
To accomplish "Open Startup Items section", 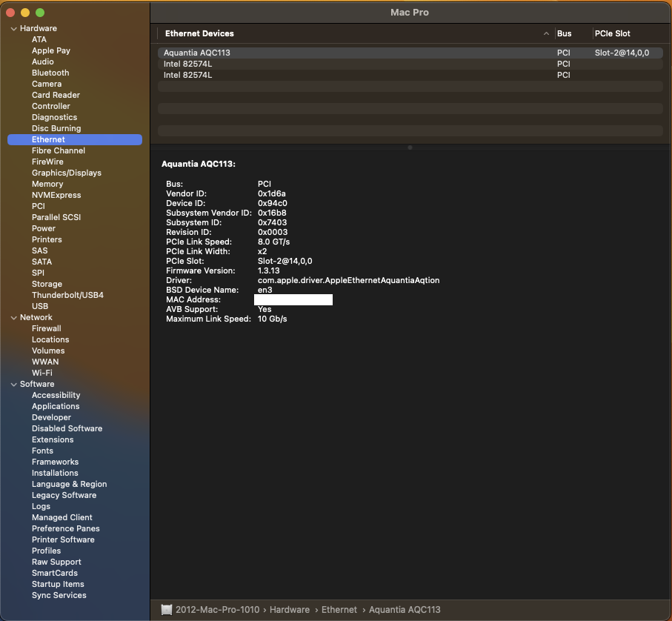I will 58,585.
